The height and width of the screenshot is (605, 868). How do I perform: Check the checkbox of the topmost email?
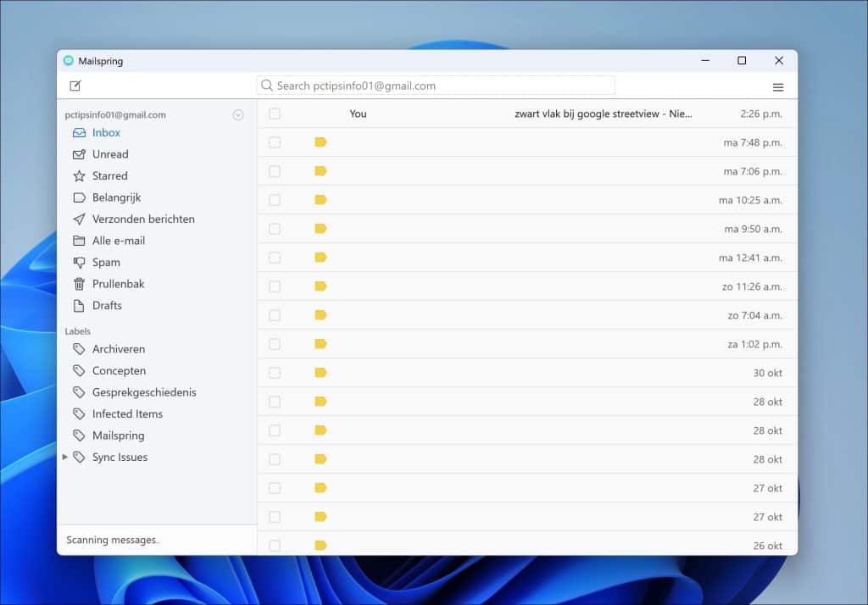[274, 114]
